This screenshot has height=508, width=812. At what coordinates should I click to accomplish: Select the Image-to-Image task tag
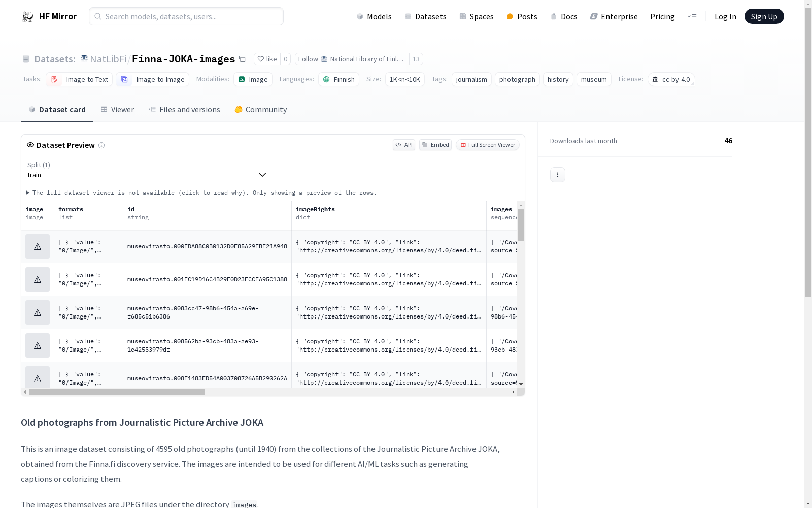152,79
